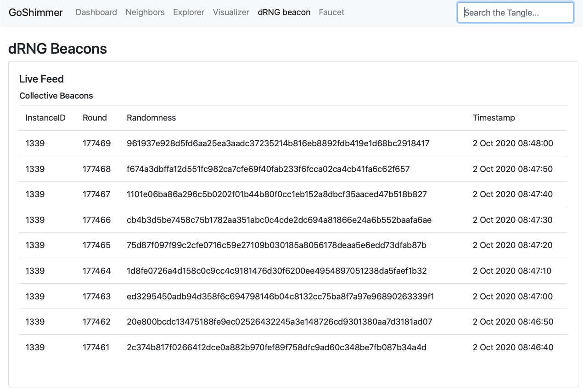Click InstanceID 1339 in round 177469 row
This screenshot has height=392, width=583.
[x=35, y=144]
